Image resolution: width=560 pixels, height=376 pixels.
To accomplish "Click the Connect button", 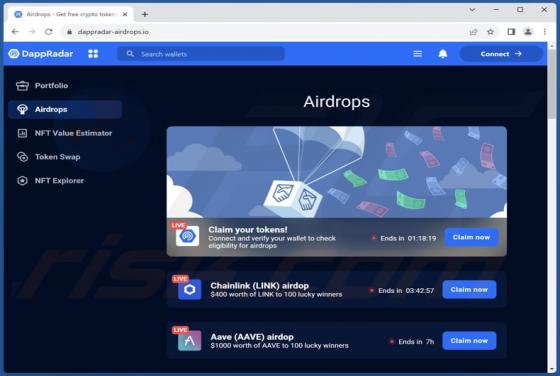I will point(501,54).
